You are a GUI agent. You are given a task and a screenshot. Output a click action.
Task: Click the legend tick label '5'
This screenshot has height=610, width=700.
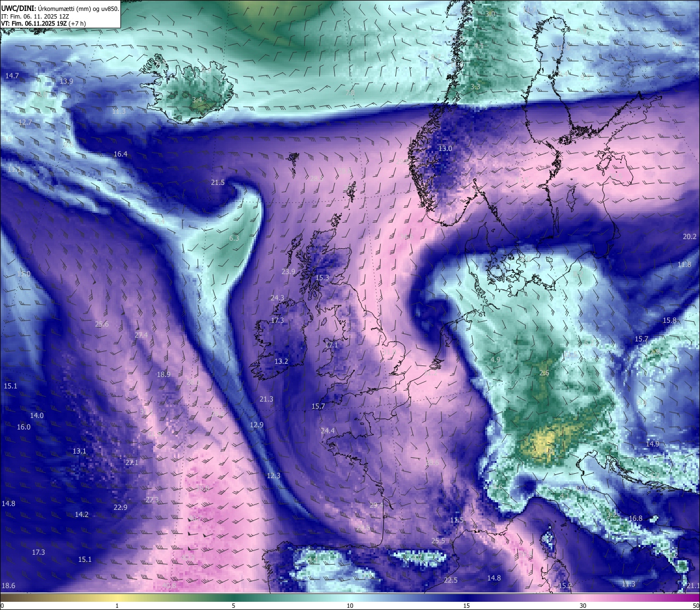click(234, 606)
